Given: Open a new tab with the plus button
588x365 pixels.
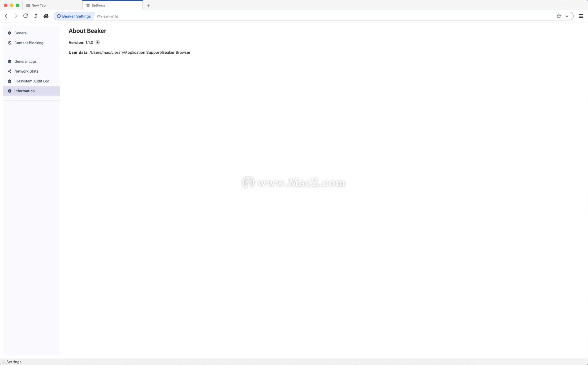Looking at the screenshot, I should tap(149, 6).
